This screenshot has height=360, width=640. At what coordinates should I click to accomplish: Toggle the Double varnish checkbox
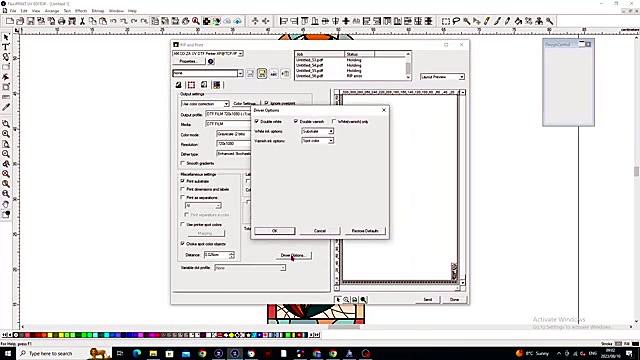296,121
